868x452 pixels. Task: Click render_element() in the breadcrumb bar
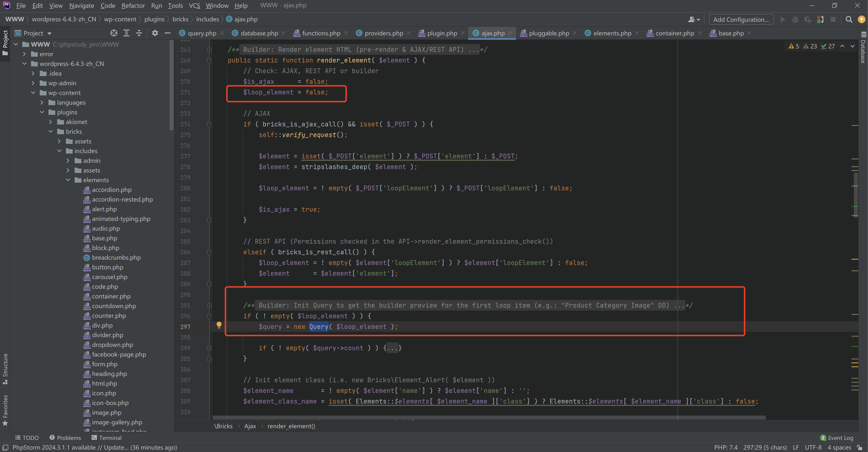[x=291, y=426]
